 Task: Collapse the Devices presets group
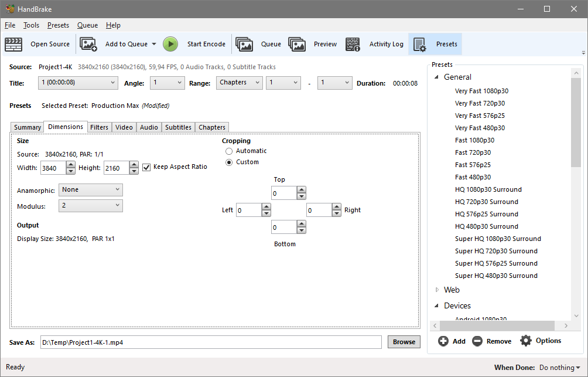click(436, 305)
